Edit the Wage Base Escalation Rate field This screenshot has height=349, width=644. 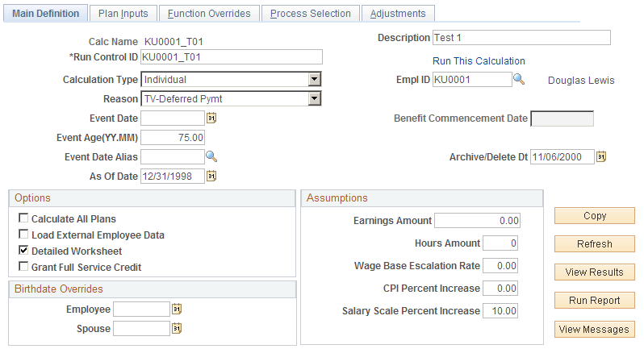[x=500, y=266]
